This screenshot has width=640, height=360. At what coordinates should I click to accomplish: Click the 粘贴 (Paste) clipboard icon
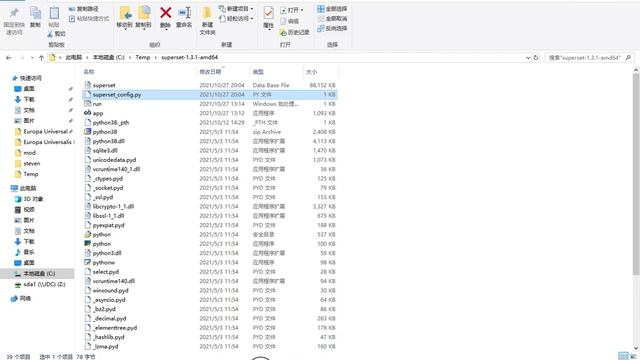click(54, 13)
